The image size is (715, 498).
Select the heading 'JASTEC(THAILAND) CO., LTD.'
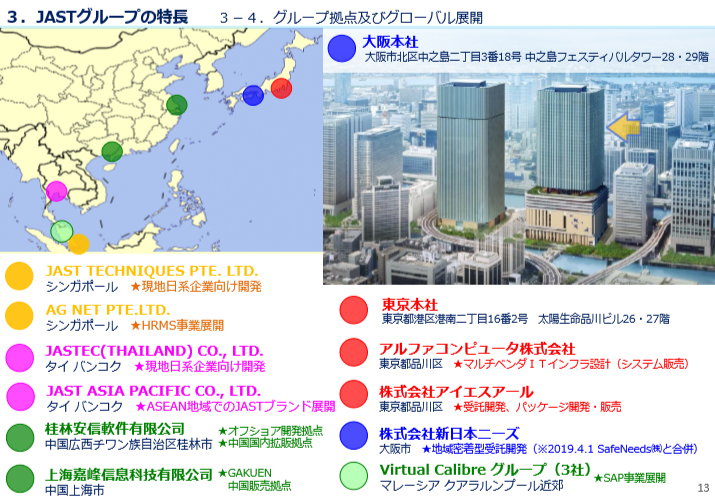coord(154,351)
